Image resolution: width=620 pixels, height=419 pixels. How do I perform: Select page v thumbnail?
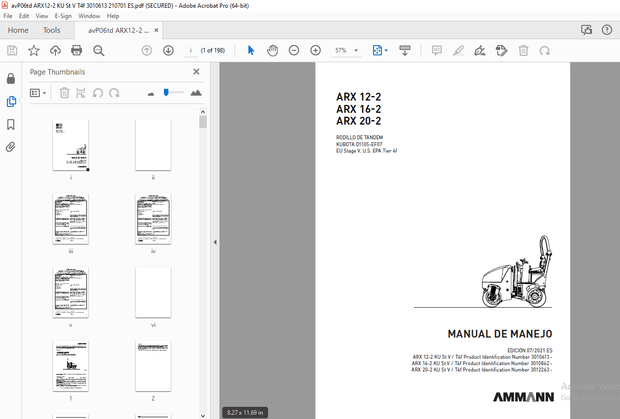(71, 293)
